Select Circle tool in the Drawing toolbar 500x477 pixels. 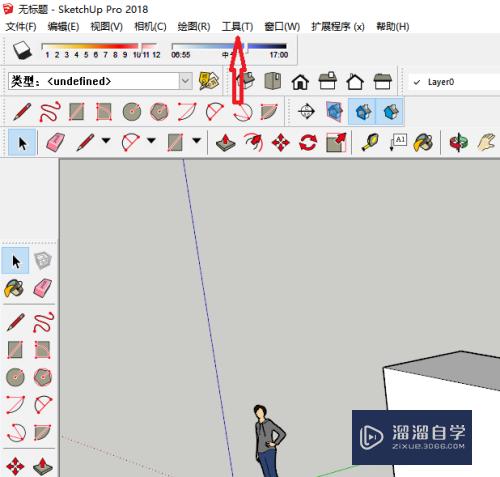pos(132,111)
